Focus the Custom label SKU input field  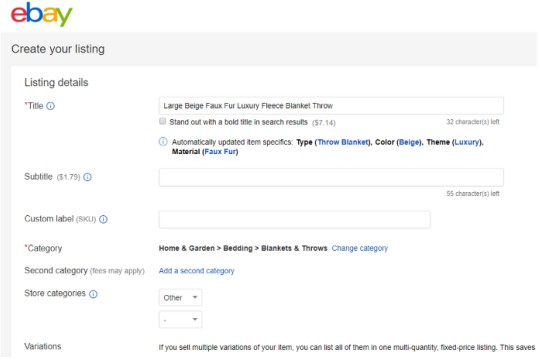click(294, 219)
